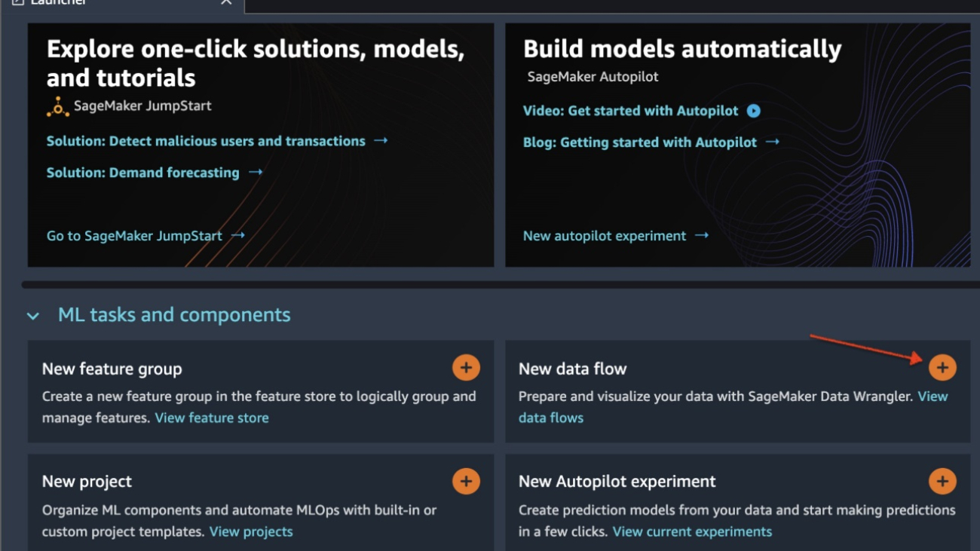This screenshot has height=551, width=980.
Task: Close the Launcher tab
Action: coord(226,2)
